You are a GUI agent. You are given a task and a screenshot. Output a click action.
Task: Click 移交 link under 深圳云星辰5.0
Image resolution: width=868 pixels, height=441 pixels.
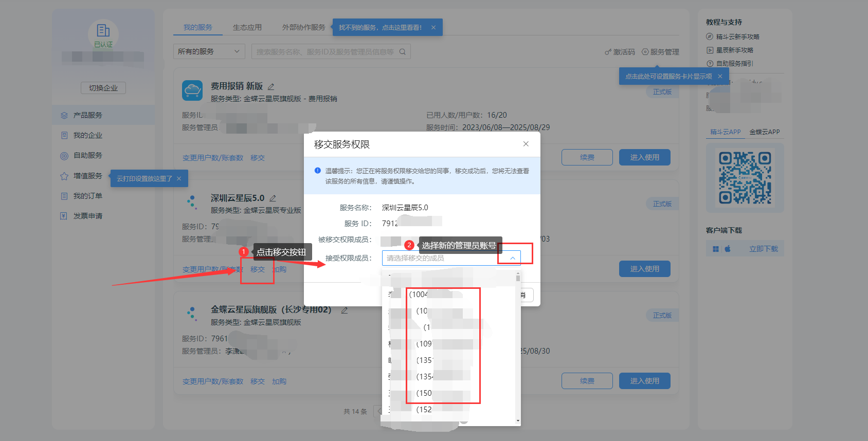pyautogui.click(x=258, y=269)
